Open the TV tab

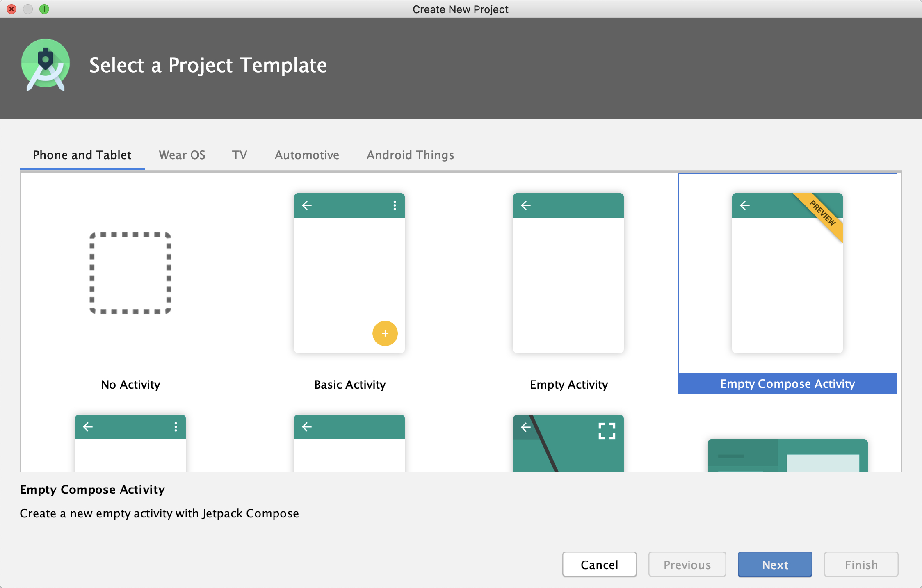[240, 155]
